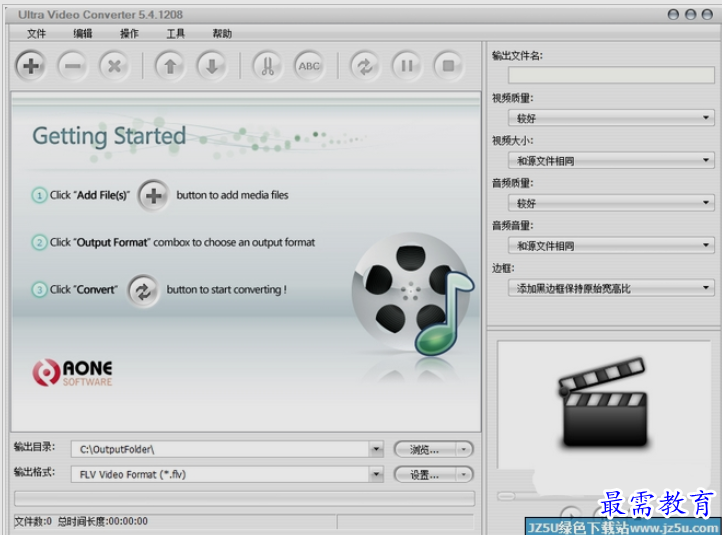Click the Ultra Video Converter 5.4.1208 title

point(100,15)
